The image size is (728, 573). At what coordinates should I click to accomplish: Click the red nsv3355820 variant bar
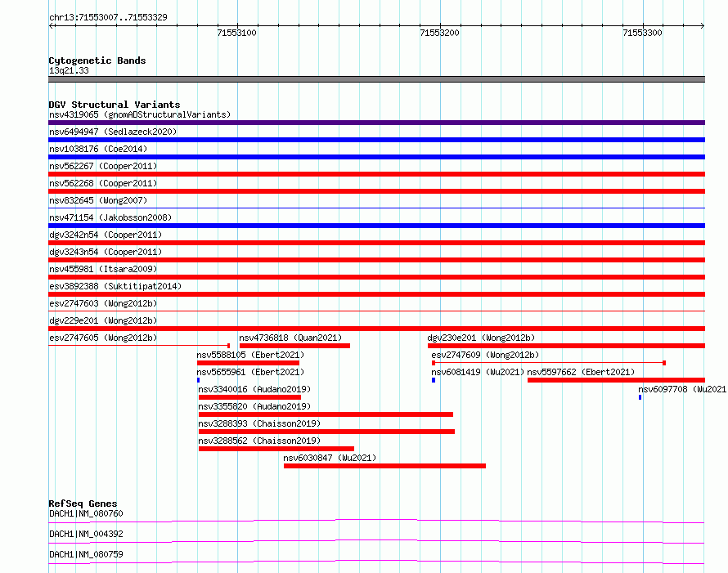(x=326, y=414)
